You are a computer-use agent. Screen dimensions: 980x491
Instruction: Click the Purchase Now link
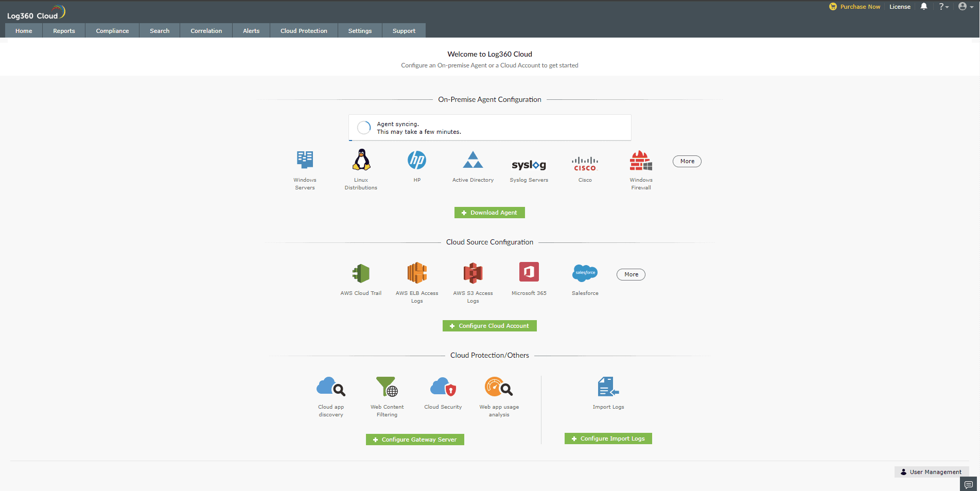(860, 7)
